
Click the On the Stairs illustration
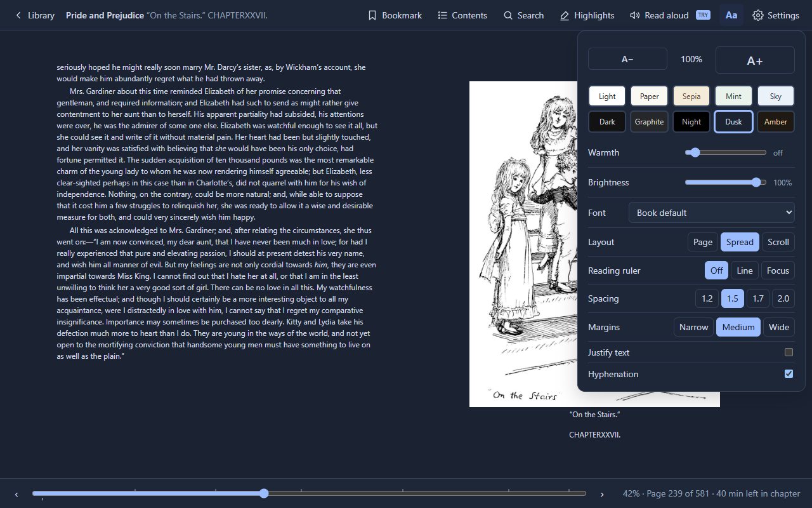[594, 244]
